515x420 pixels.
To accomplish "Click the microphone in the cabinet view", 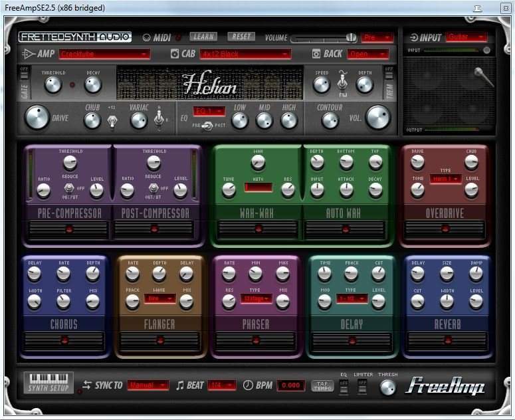I will [x=484, y=78].
